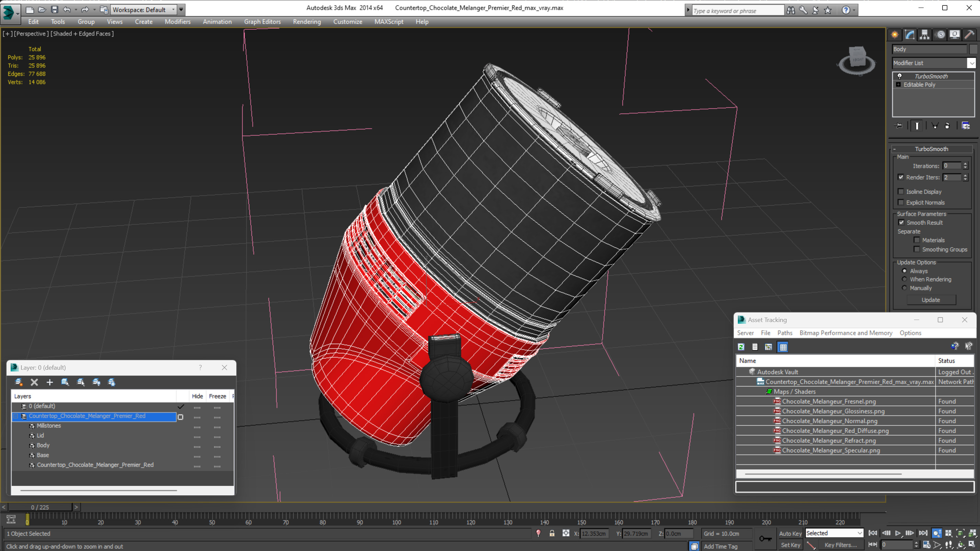Viewport: 980px width, 551px height.
Task: Click the Update button in TurboSmooth
Action: tap(931, 300)
